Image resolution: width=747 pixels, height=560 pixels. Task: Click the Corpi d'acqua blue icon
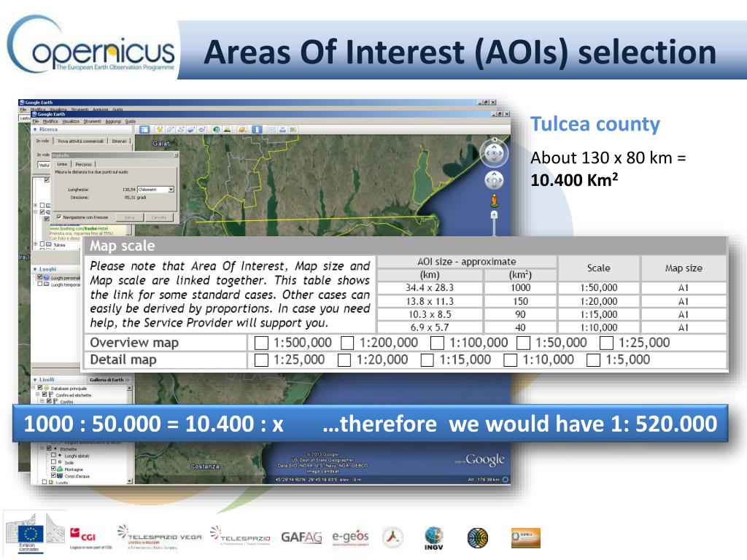(60, 475)
